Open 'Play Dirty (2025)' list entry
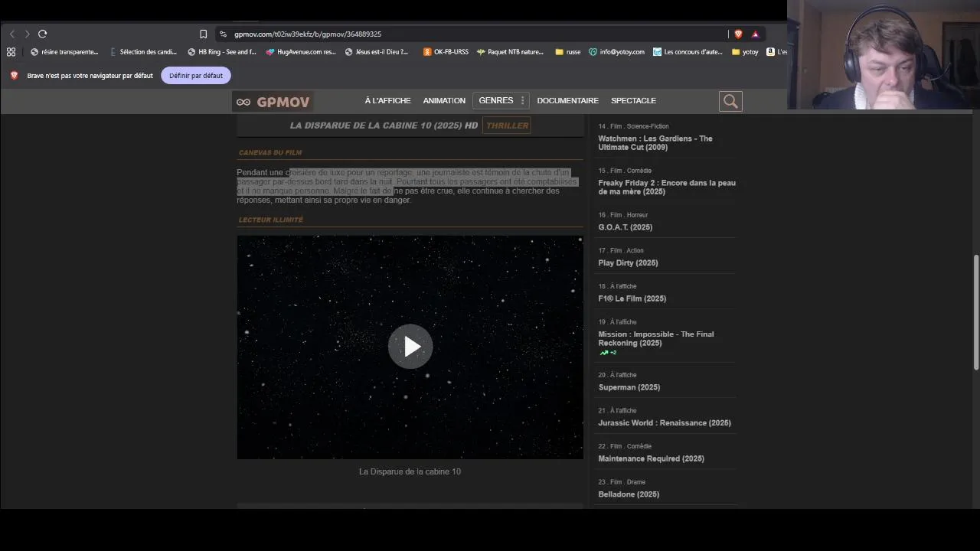 [628, 263]
